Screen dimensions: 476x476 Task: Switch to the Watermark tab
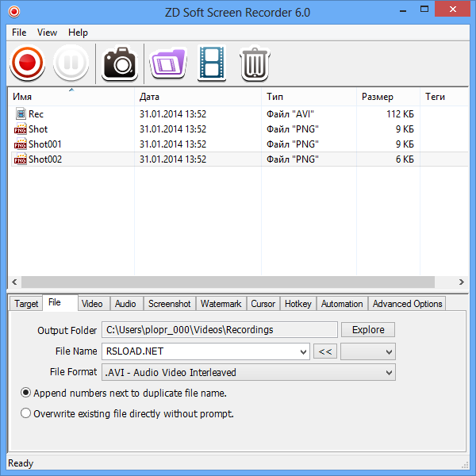(221, 304)
